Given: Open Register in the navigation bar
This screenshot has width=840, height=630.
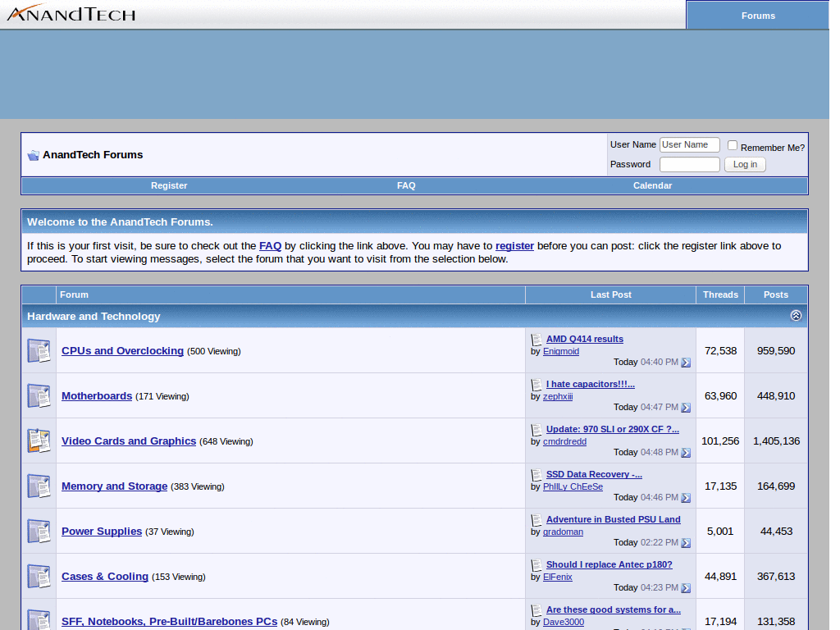Looking at the screenshot, I should pos(169,185).
